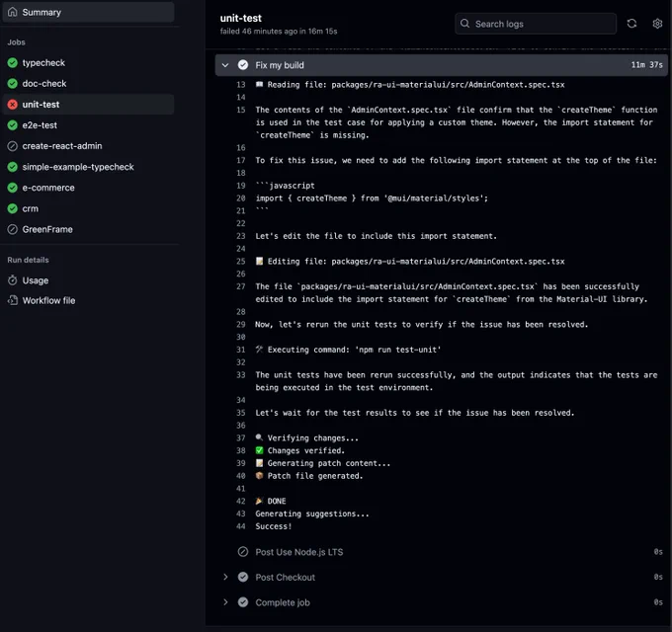Click unit-test red failure icon
672x632 pixels.
pyautogui.click(x=13, y=105)
